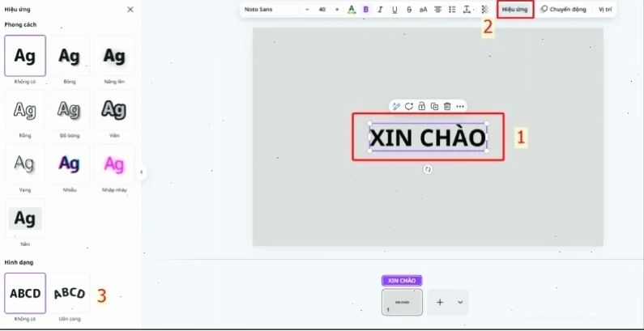Image resolution: width=644 pixels, height=331 pixels.
Task: Apply the Nâng lên lift style
Action: click(114, 56)
